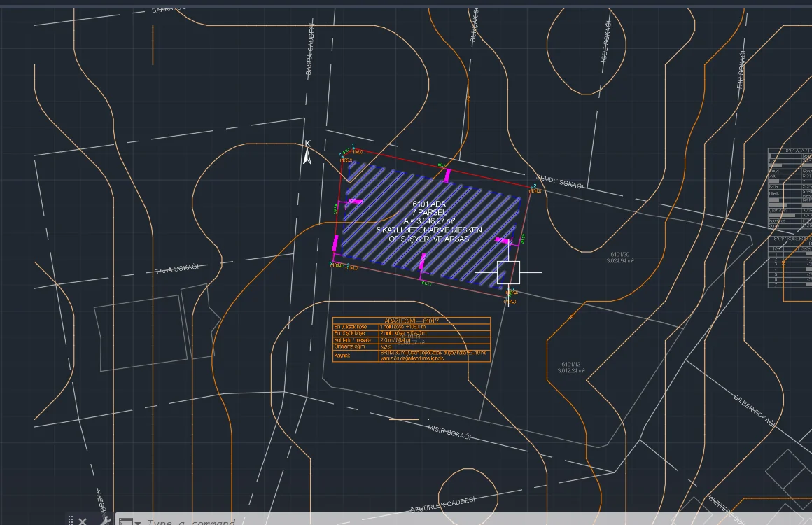This screenshot has width=812, height=525.
Task: Click the 'VE ARSASI' parcel description text
Action: pos(451,239)
